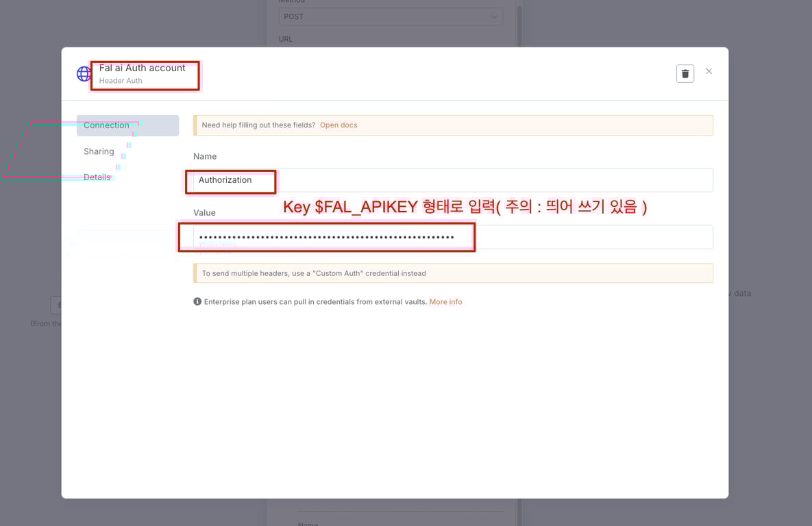Close the credential dialog
This screenshot has height=526, width=812.
click(x=709, y=71)
